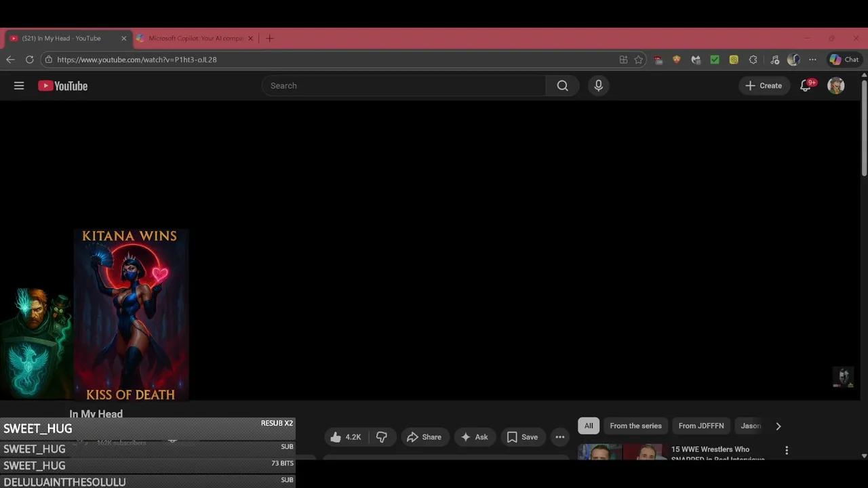Show more filter chips with right chevron

coord(778,426)
